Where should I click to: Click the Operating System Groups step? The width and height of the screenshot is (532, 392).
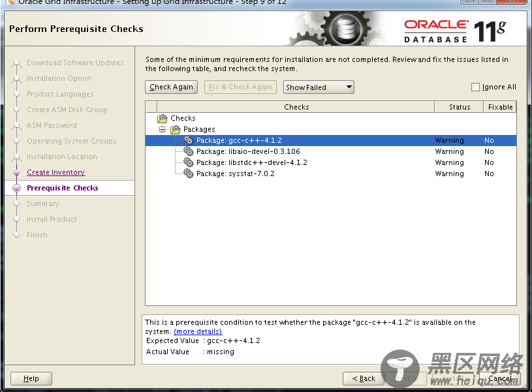click(72, 141)
